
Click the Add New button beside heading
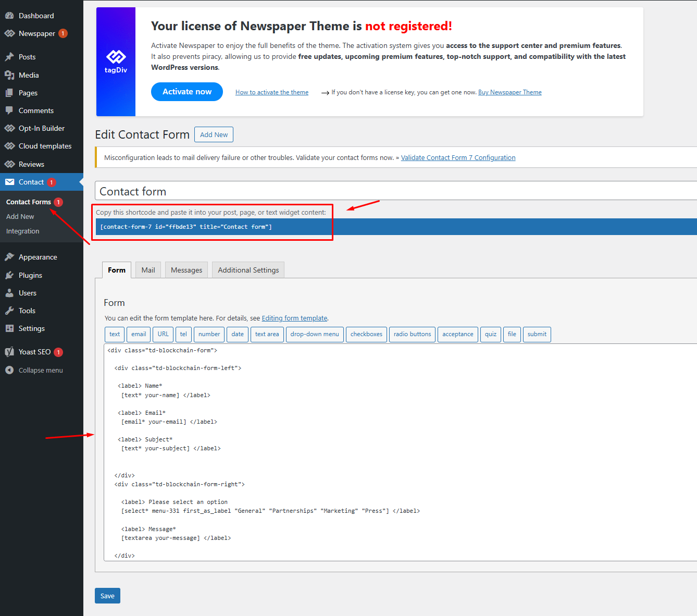coord(214,134)
